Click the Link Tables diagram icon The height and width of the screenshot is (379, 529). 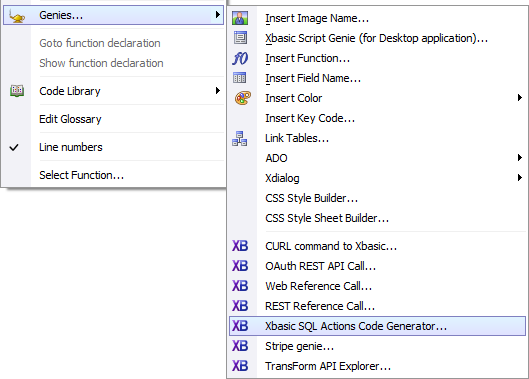click(240, 138)
